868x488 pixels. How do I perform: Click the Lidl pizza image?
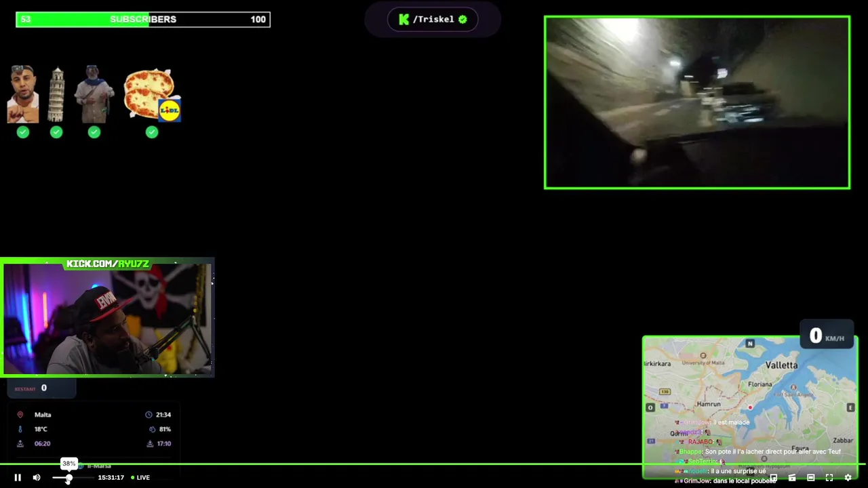coord(152,94)
